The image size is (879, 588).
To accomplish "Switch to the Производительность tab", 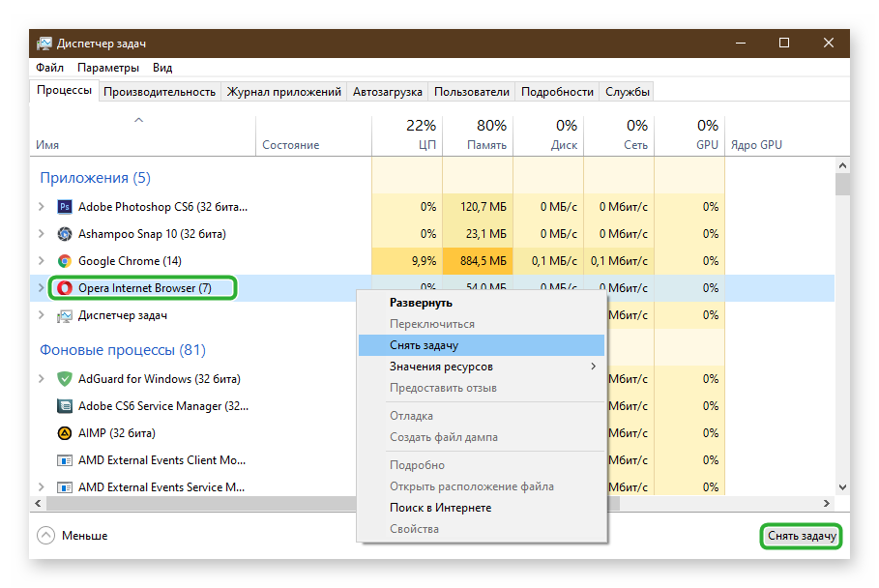I will click(160, 92).
